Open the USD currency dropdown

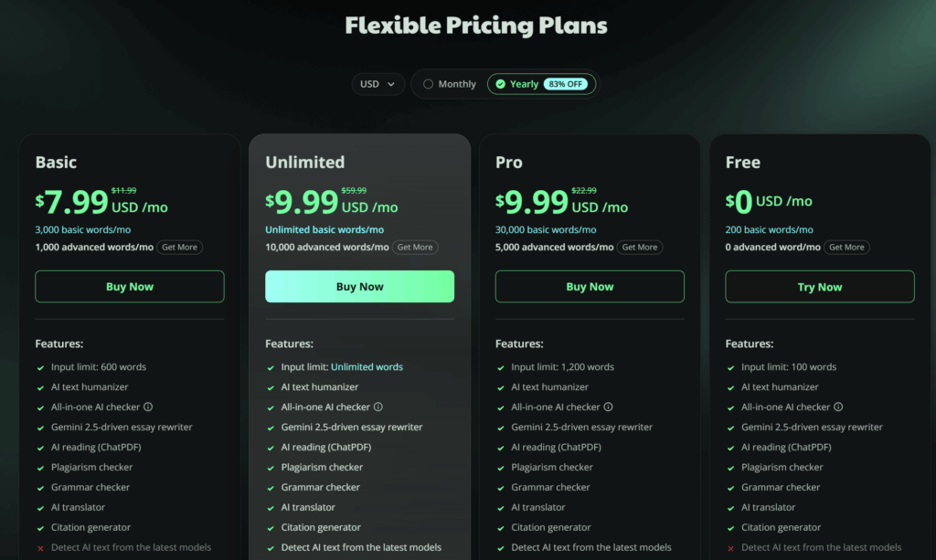378,84
